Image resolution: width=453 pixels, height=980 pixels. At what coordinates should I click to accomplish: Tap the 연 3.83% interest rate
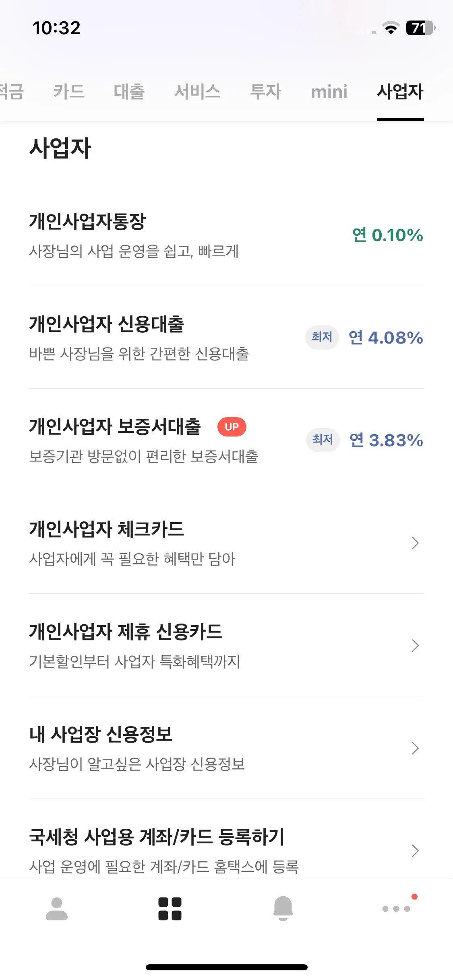point(387,440)
